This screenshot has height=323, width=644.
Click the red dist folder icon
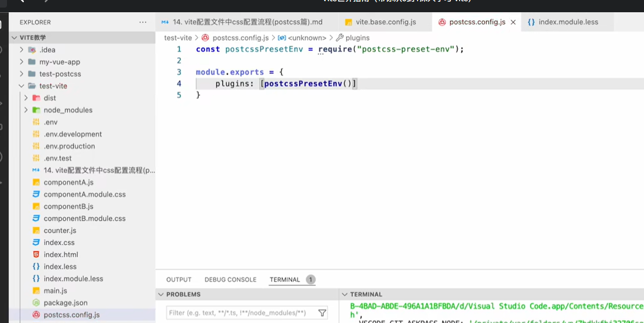[36, 98]
